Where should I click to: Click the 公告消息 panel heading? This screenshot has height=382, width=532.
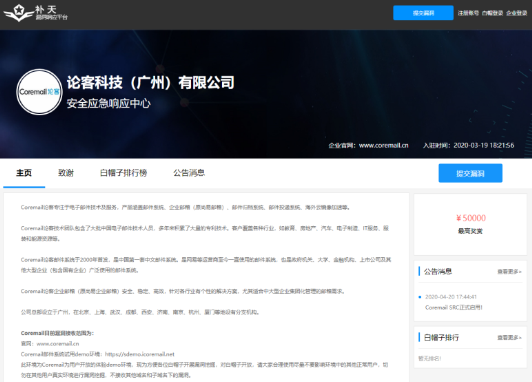coord(438,271)
